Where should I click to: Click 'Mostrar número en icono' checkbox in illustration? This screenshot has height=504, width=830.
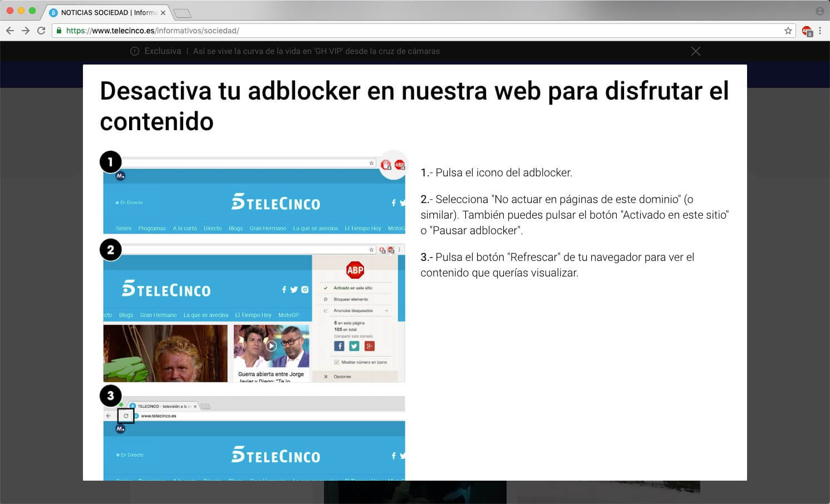pos(336,362)
